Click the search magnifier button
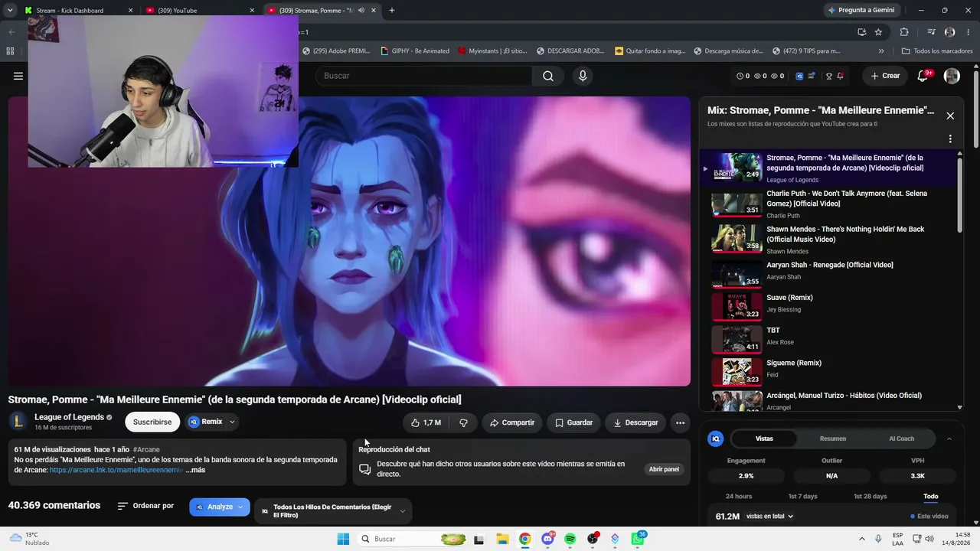 click(x=548, y=76)
